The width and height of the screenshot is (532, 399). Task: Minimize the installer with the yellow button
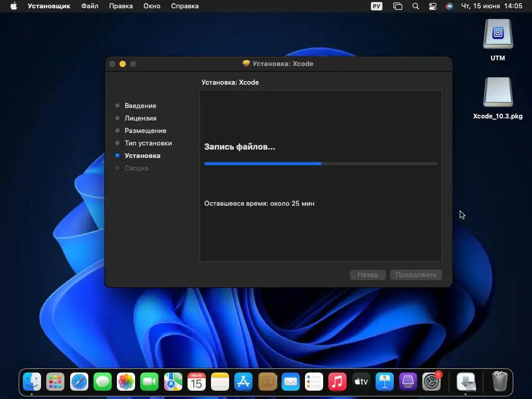click(123, 64)
